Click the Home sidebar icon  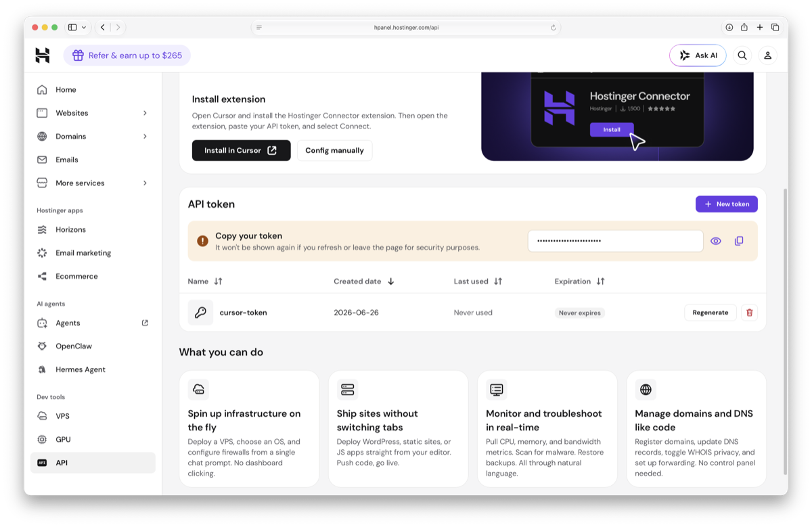tap(42, 89)
